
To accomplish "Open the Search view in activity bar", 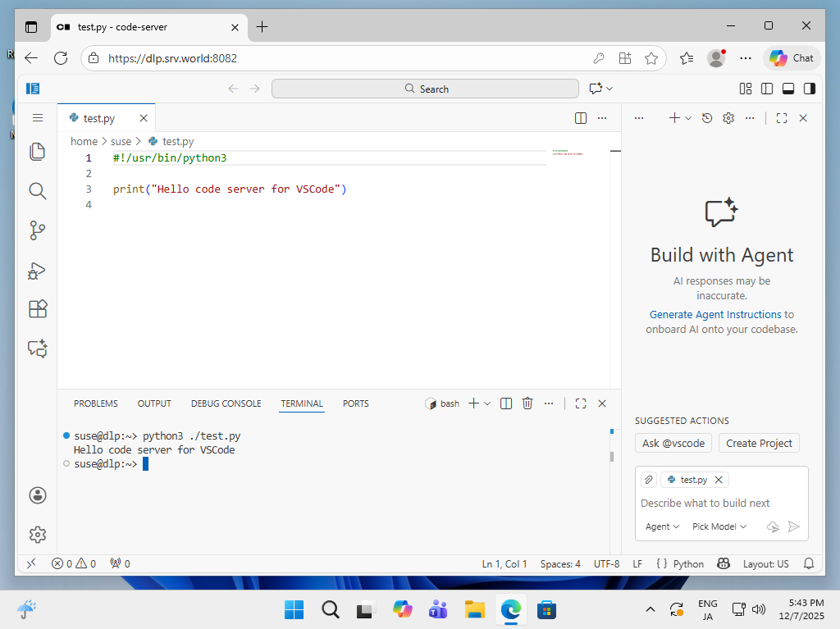I will [x=38, y=191].
